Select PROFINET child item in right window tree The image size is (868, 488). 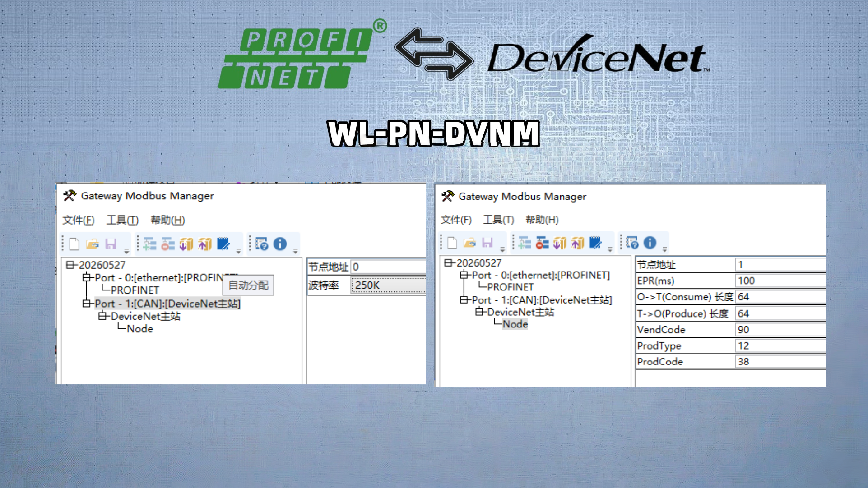[x=511, y=287]
